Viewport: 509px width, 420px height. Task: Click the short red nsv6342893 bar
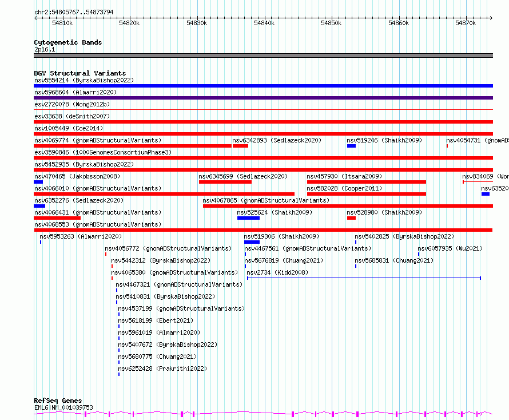point(240,146)
